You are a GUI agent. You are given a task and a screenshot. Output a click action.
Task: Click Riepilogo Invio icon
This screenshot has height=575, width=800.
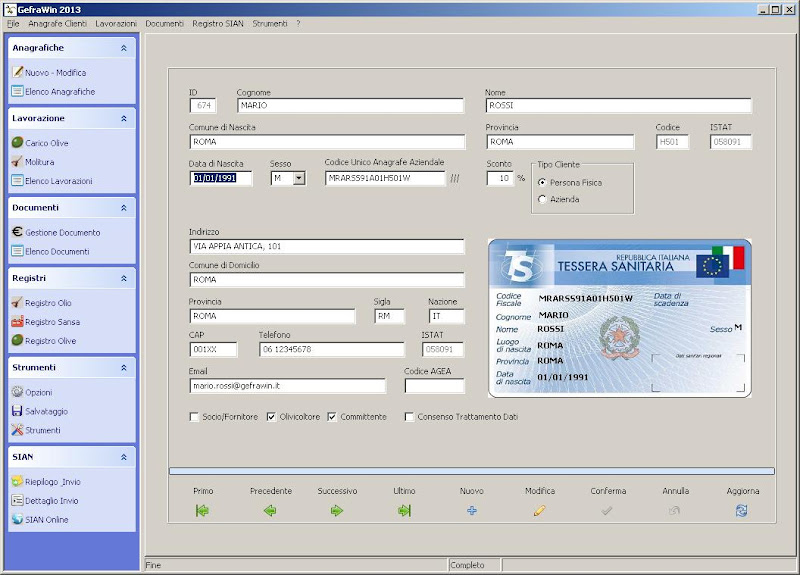(17, 481)
